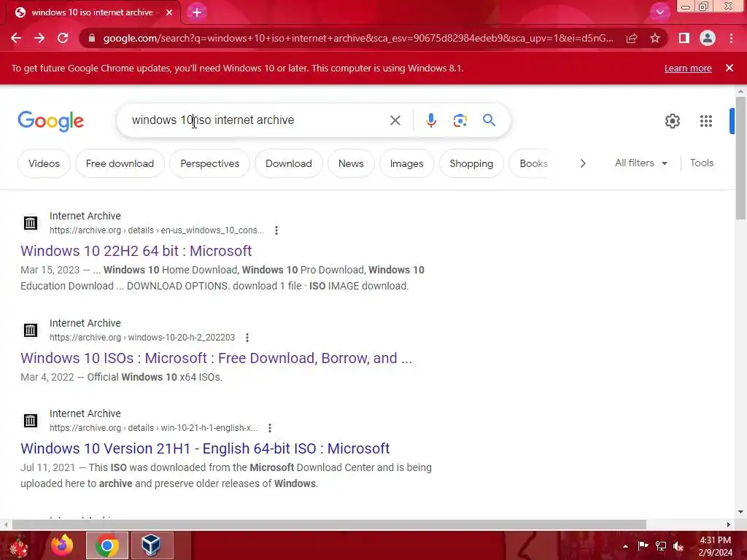Open the Action Center flag icon

(x=643, y=546)
